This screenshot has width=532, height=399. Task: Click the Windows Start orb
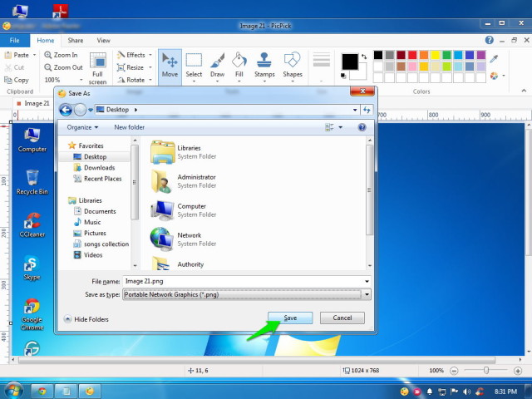(13, 391)
